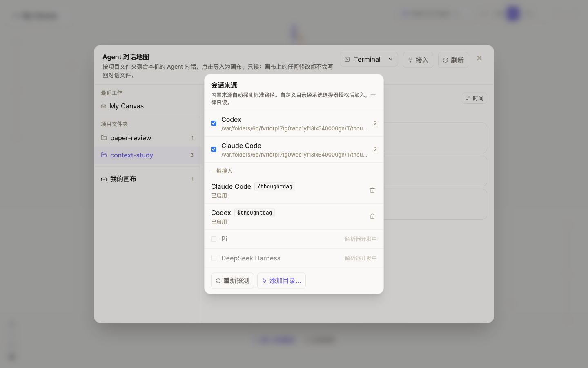Click the count 3 on context-study
Image resolution: width=588 pixels, height=368 pixels.
(192, 155)
